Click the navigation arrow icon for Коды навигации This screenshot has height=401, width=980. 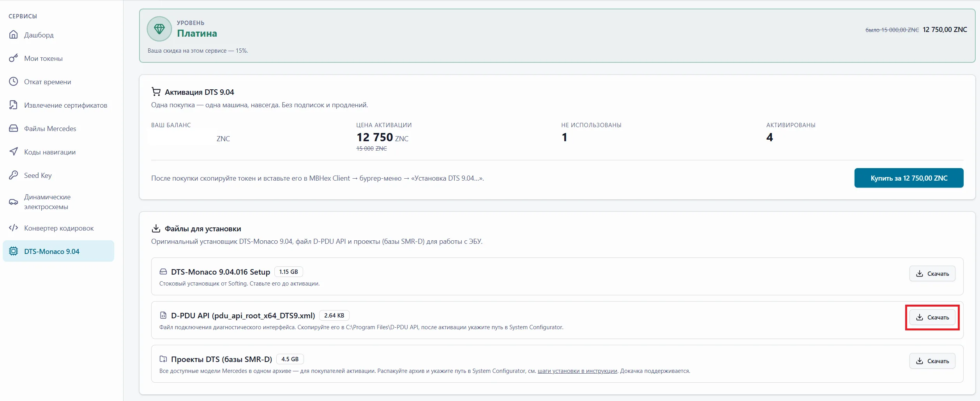pos(14,152)
